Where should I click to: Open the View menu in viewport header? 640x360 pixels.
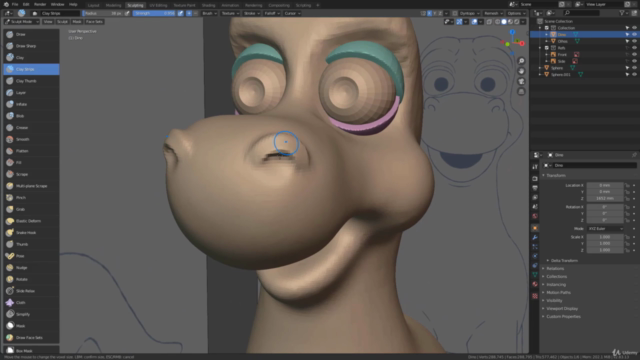pyautogui.click(x=48, y=22)
